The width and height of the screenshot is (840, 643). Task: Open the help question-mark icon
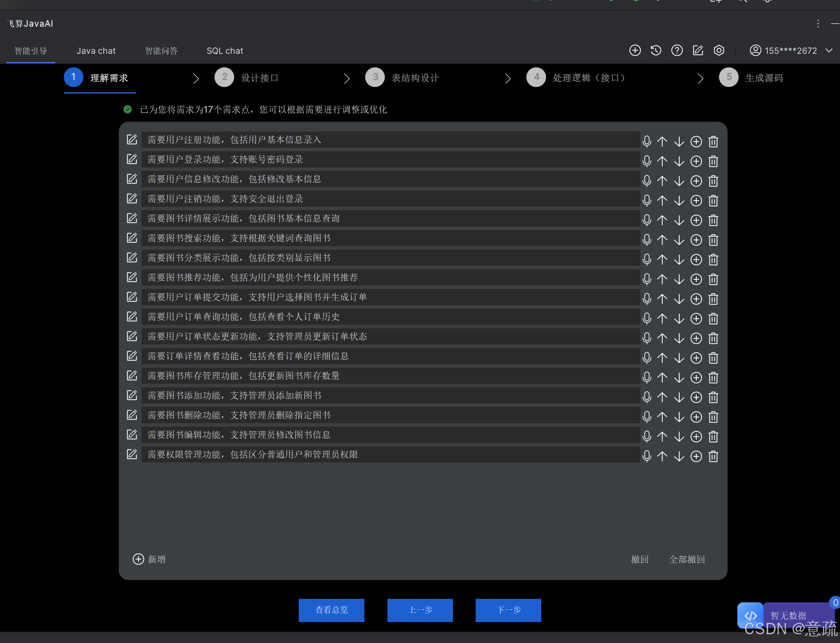coord(677,50)
